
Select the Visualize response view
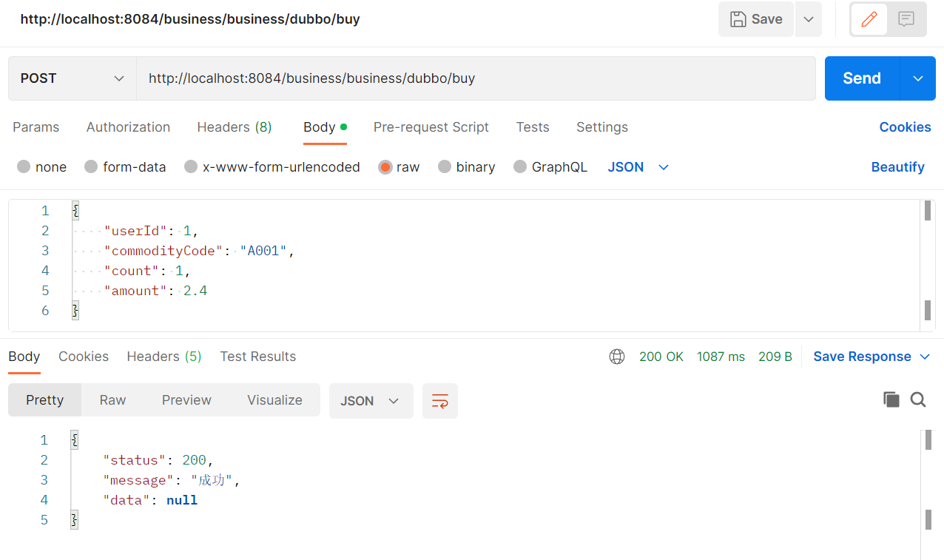pyautogui.click(x=275, y=400)
